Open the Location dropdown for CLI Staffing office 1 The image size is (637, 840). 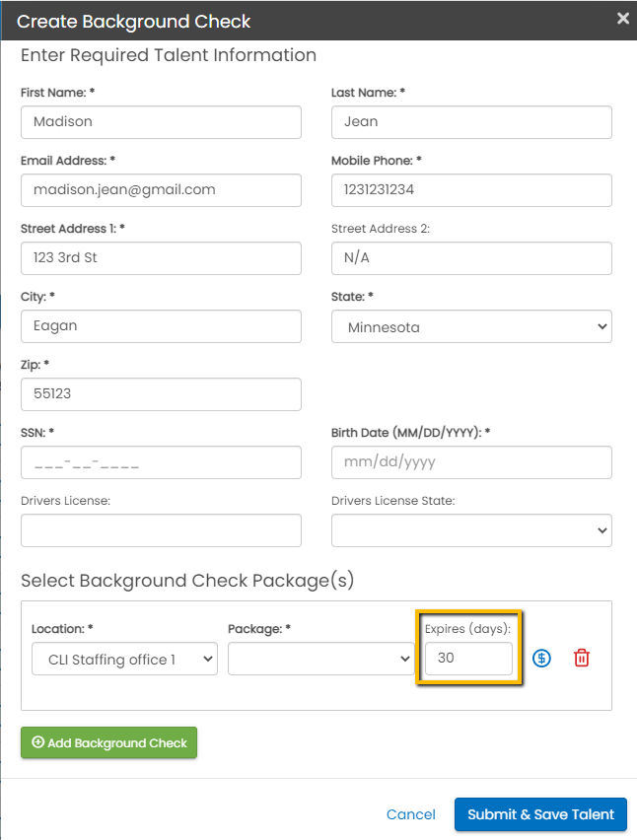click(124, 660)
